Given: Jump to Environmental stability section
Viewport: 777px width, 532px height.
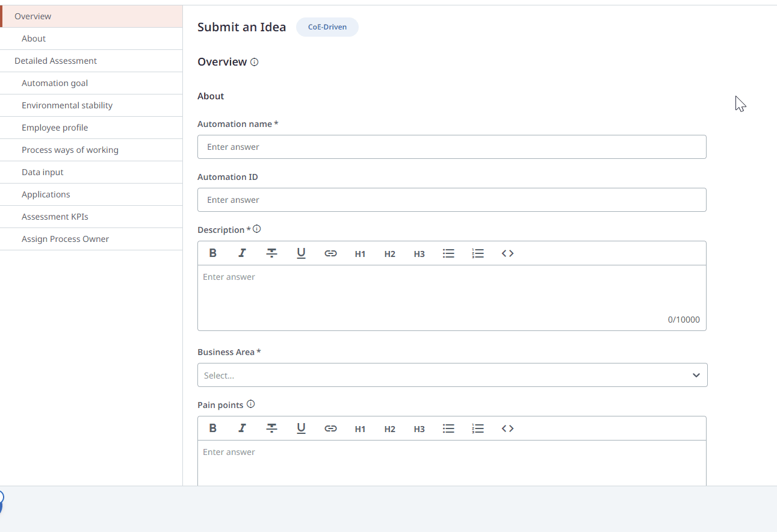Looking at the screenshot, I should pyautogui.click(x=91, y=105).
